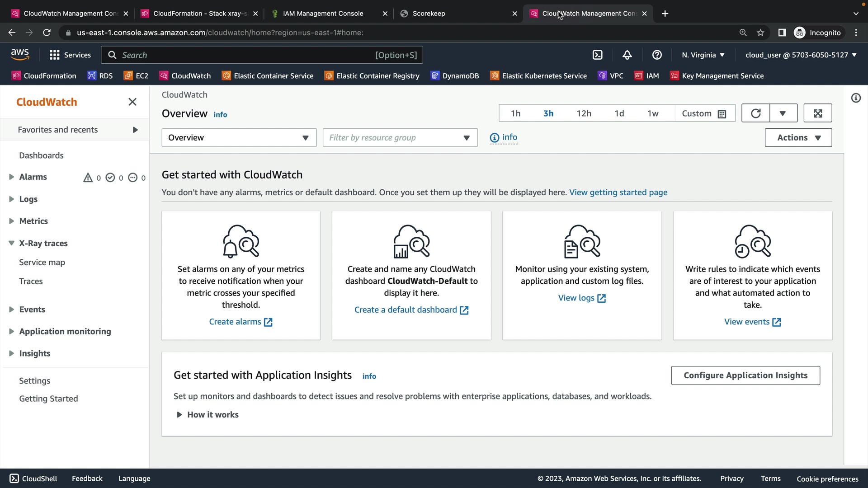The image size is (868, 488).
Task: Expand the Logs sidebar section
Action: point(28,199)
